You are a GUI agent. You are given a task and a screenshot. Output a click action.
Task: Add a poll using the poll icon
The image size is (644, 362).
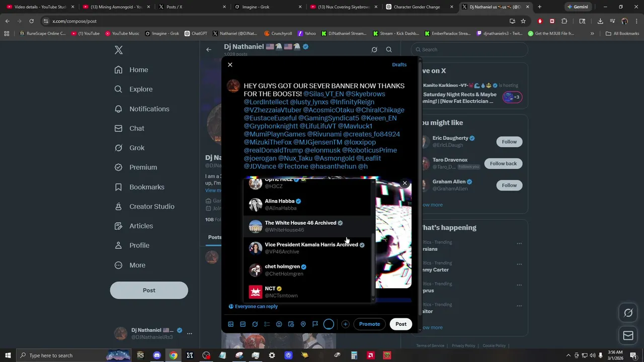point(267,324)
